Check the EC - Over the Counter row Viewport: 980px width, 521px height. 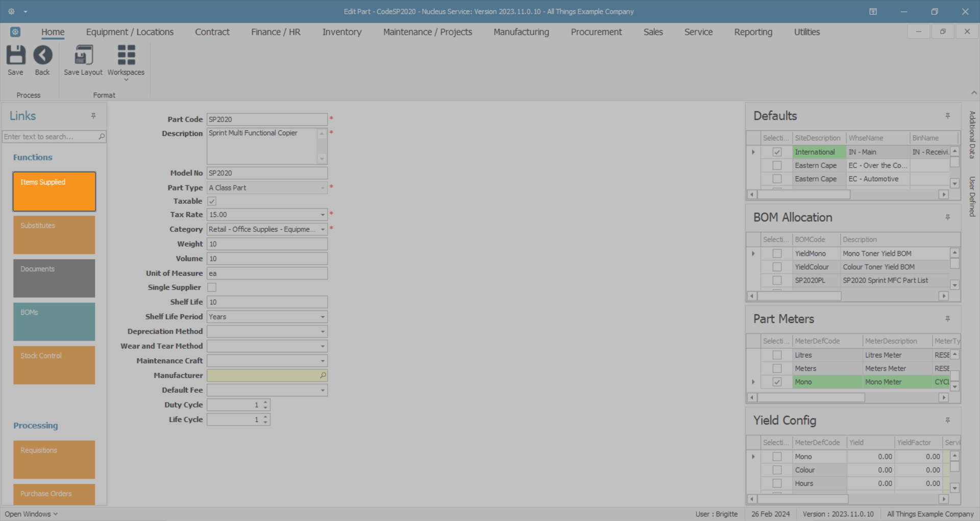777,165
